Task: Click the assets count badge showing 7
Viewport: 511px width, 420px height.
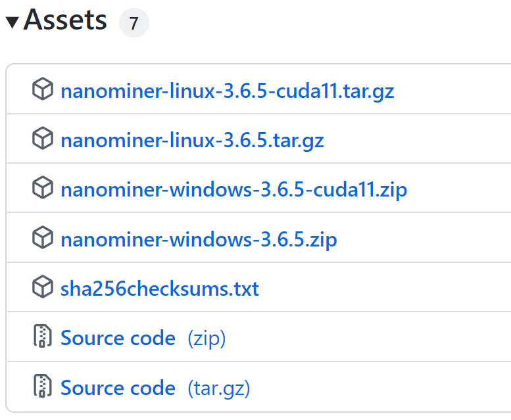Action: click(134, 24)
